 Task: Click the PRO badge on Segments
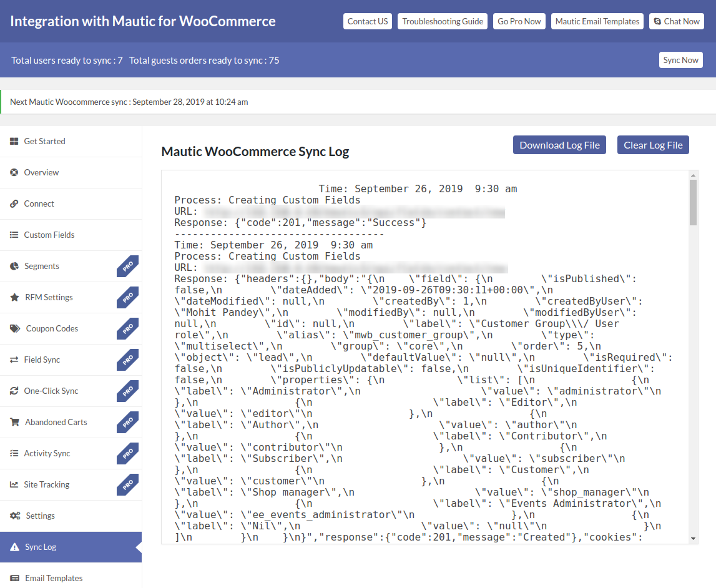(x=128, y=266)
